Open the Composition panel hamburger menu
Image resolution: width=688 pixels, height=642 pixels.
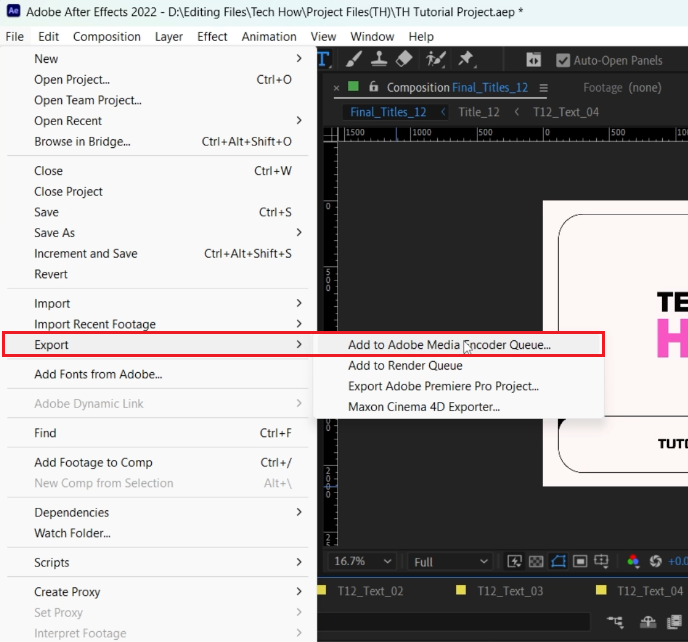pyautogui.click(x=543, y=88)
